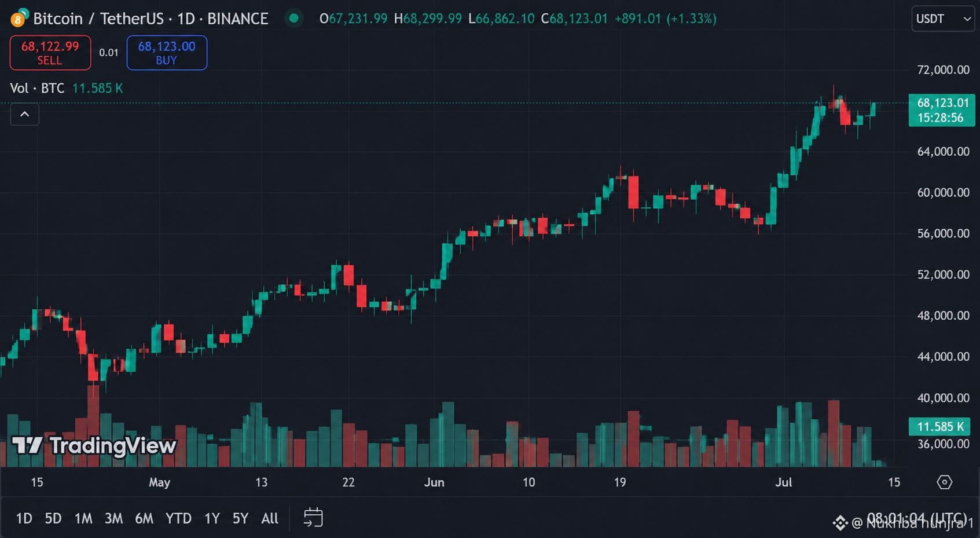Collapse the indicator legend chevron
980x538 pixels.
25,114
